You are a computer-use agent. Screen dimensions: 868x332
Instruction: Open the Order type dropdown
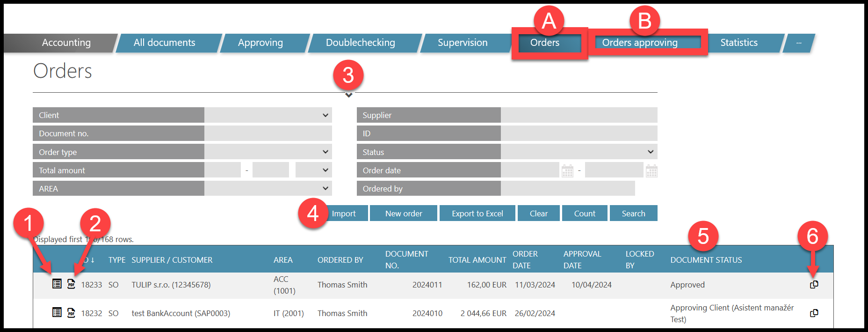click(x=268, y=152)
